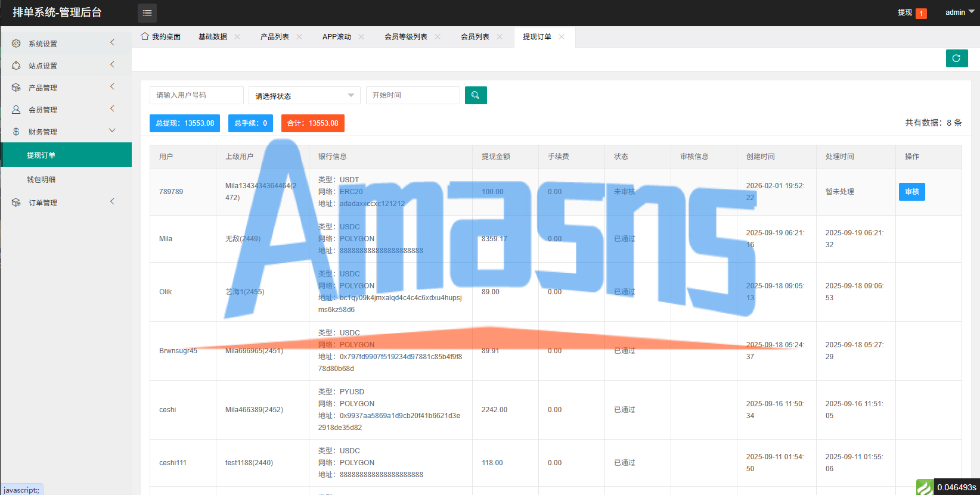
Task: Click the green refresh icon button
Action: click(957, 58)
